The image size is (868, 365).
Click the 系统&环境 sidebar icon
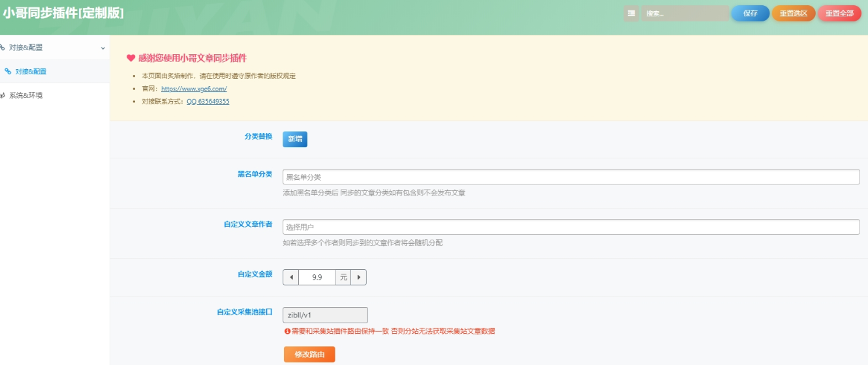(x=3, y=96)
